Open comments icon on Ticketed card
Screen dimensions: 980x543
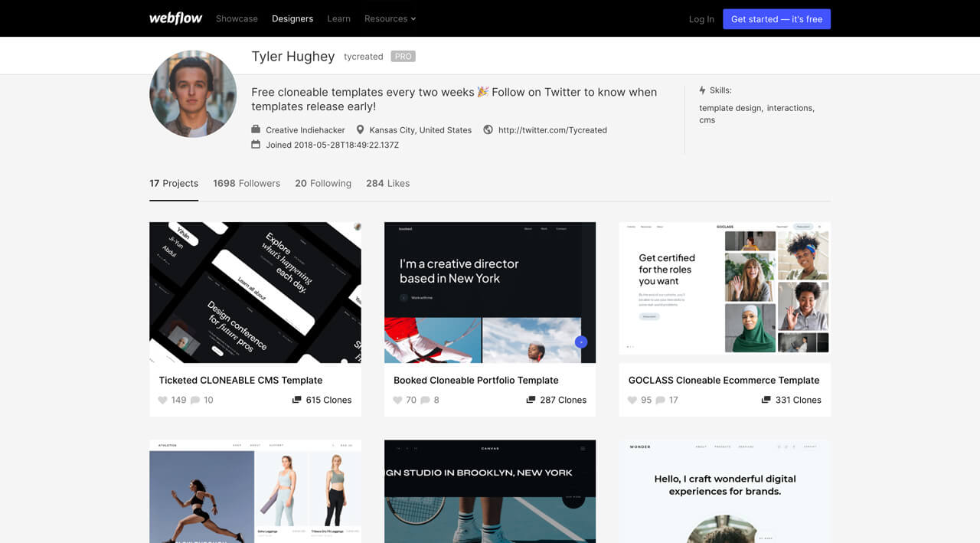195,400
